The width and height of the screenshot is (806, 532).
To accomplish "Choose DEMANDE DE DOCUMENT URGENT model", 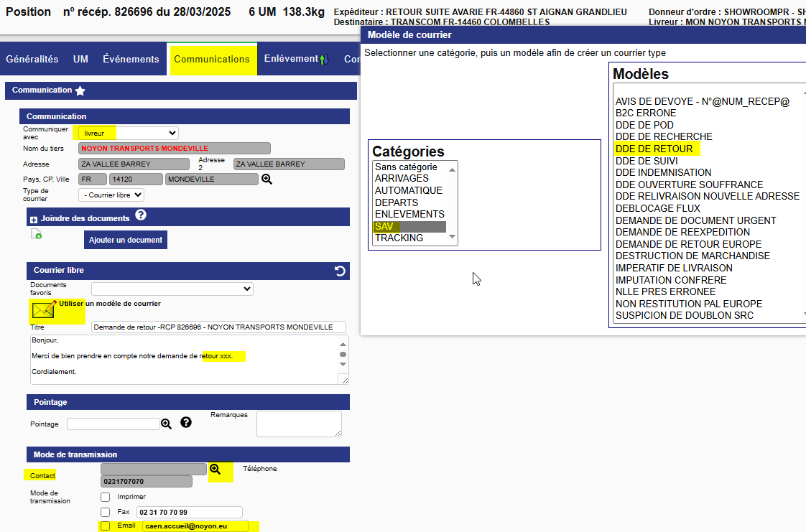I will [696, 221].
